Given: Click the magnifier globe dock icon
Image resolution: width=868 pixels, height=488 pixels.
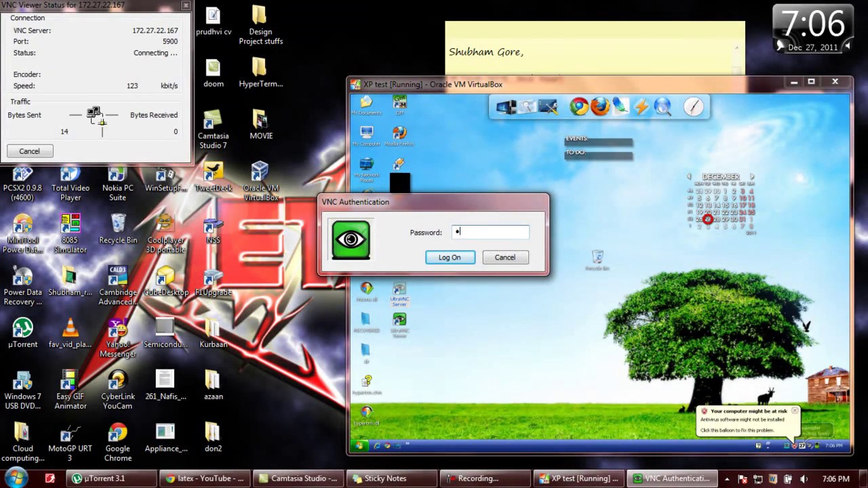Looking at the screenshot, I should click(663, 106).
